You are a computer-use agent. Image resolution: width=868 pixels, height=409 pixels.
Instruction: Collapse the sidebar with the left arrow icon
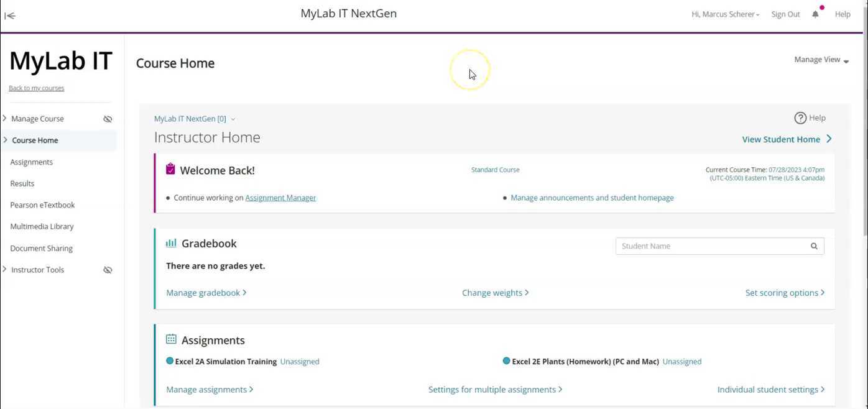coord(10,16)
